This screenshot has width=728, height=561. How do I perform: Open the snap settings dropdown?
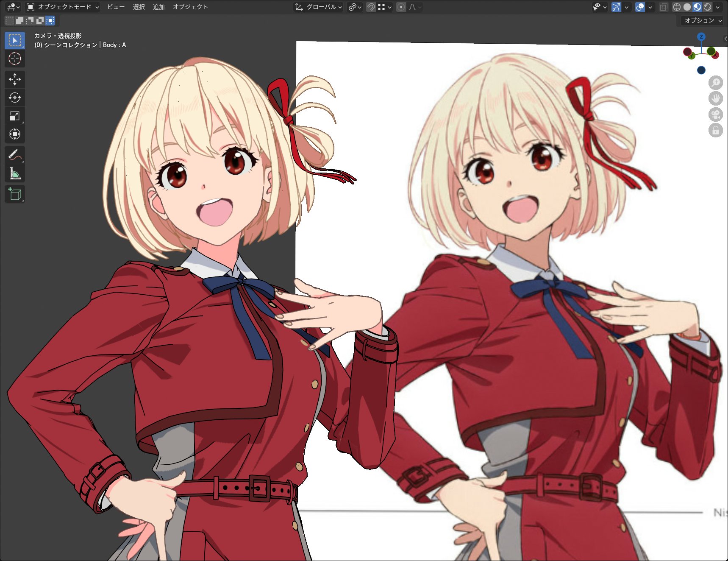(385, 7)
